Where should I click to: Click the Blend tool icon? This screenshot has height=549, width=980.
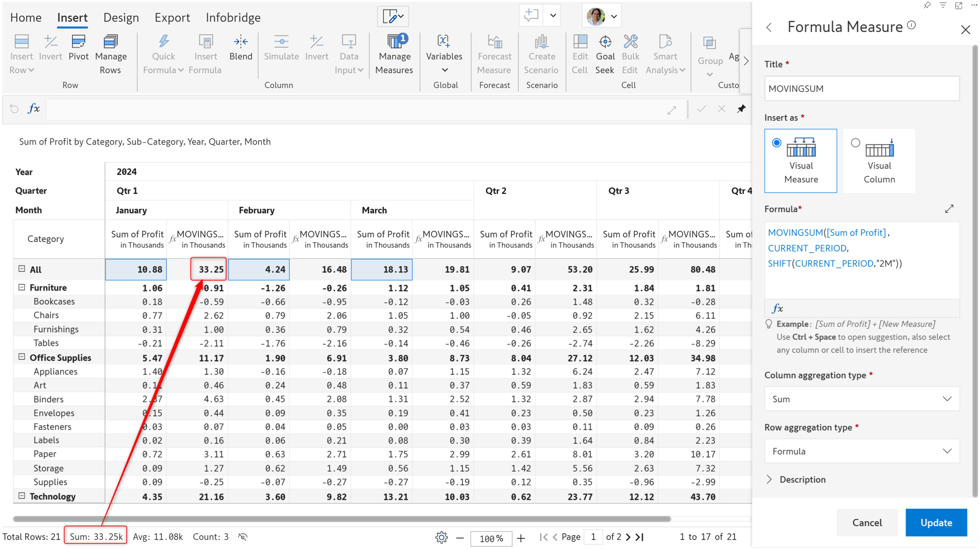240,42
